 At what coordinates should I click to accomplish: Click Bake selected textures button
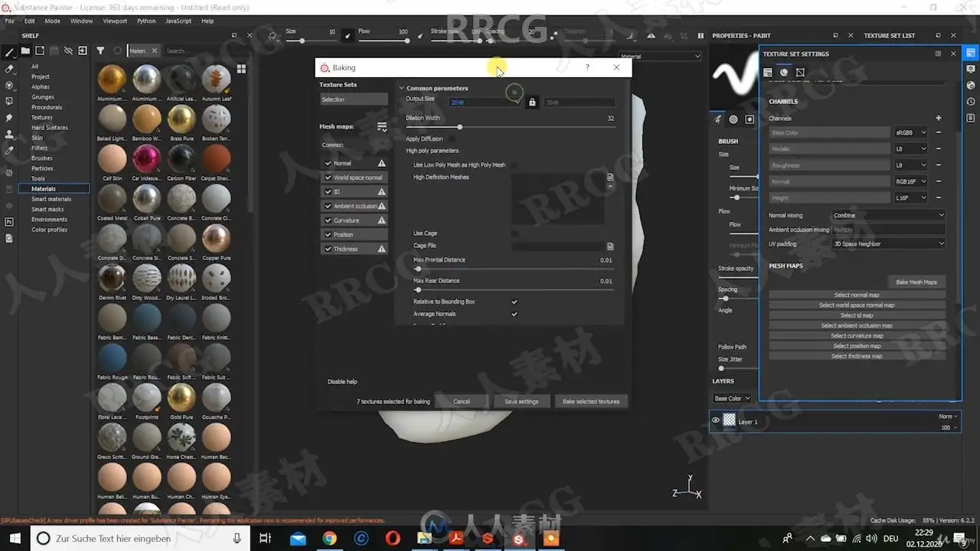tap(591, 401)
